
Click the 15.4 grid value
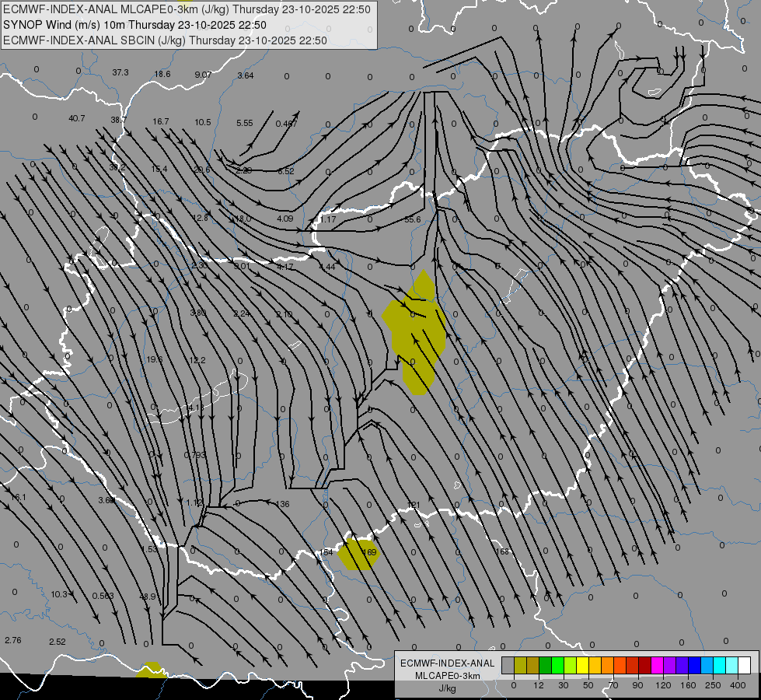tap(159, 169)
